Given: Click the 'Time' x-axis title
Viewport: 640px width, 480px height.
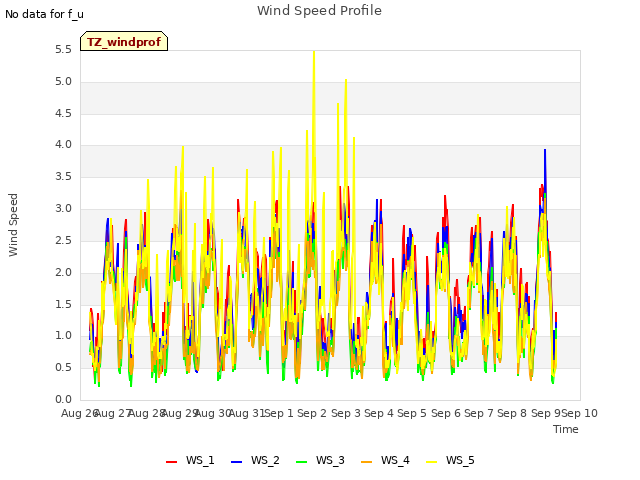Looking at the screenshot, I should (566, 429).
